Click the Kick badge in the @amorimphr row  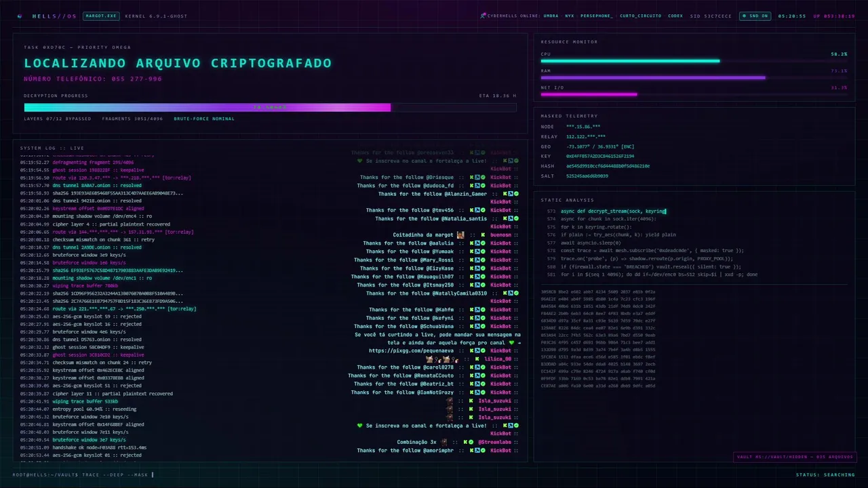pos(472,450)
